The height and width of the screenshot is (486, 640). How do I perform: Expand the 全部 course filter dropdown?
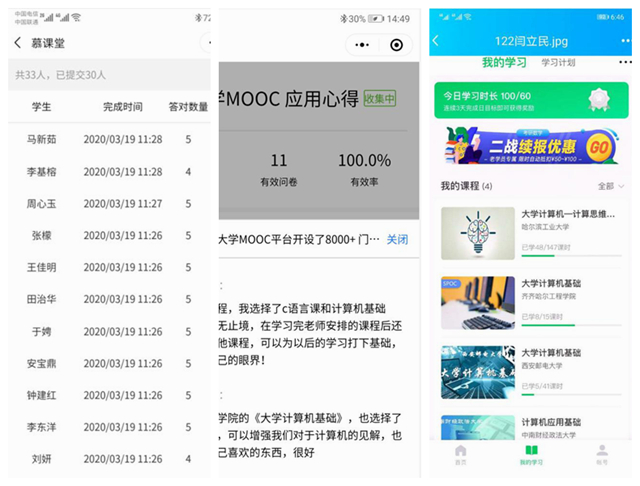coord(609,186)
